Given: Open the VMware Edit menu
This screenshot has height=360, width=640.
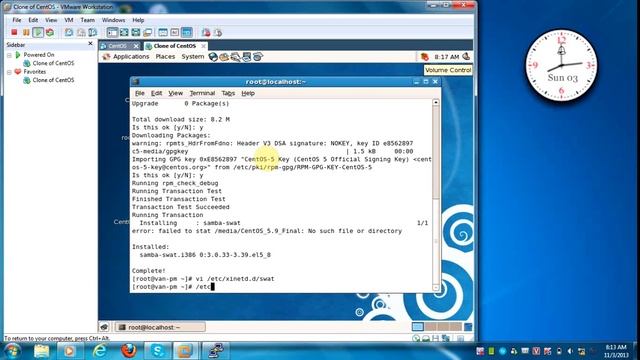Looking at the screenshot, I should [33, 20].
